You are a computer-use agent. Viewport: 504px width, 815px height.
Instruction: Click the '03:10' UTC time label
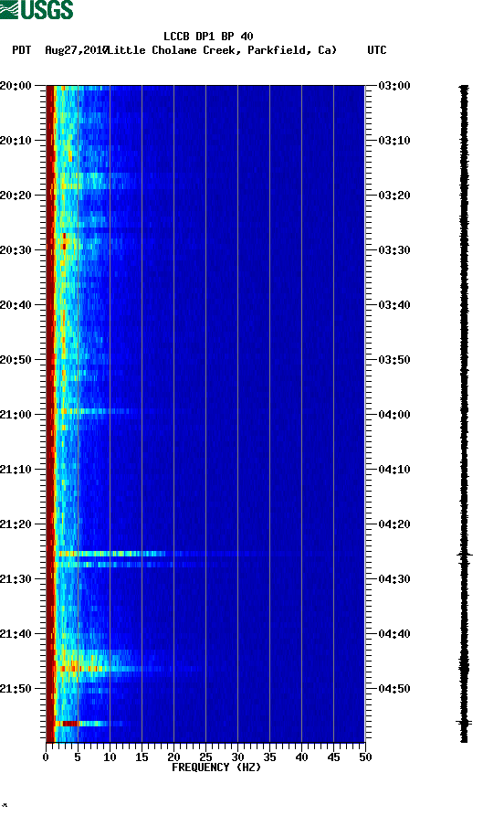(394, 141)
